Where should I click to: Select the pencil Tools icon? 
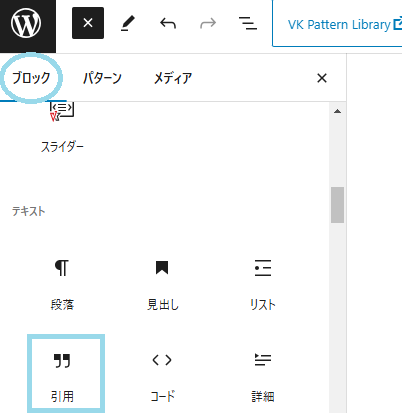[128, 23]
